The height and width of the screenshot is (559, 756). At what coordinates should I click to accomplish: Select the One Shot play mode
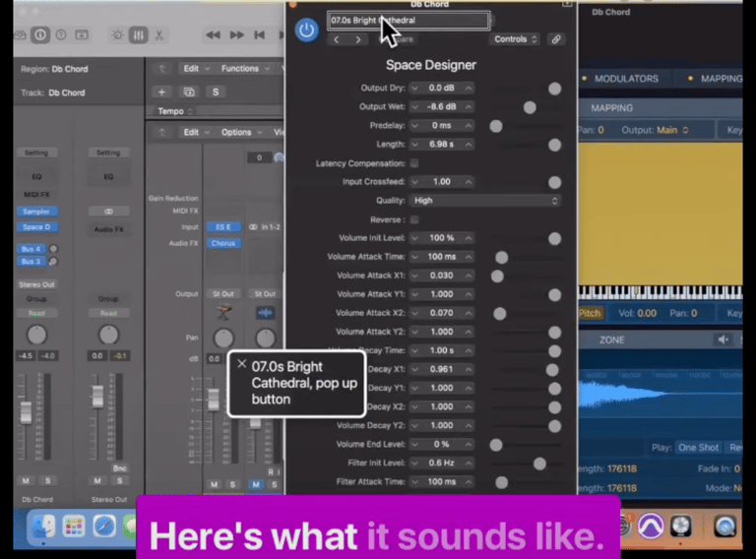tap(698, 448)
